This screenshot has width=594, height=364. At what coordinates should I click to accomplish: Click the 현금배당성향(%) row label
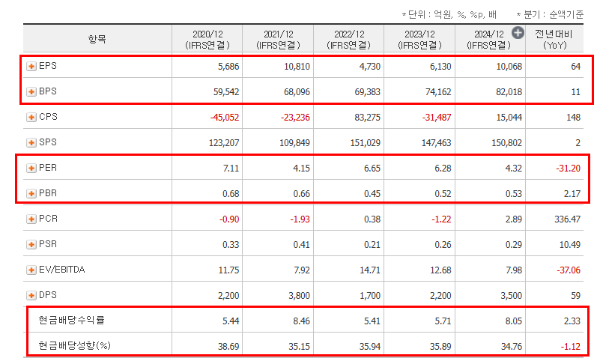(74, 345)
